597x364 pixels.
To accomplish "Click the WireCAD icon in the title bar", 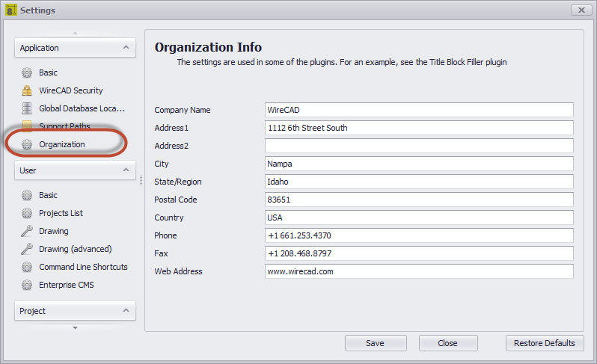I will [10, 10].
